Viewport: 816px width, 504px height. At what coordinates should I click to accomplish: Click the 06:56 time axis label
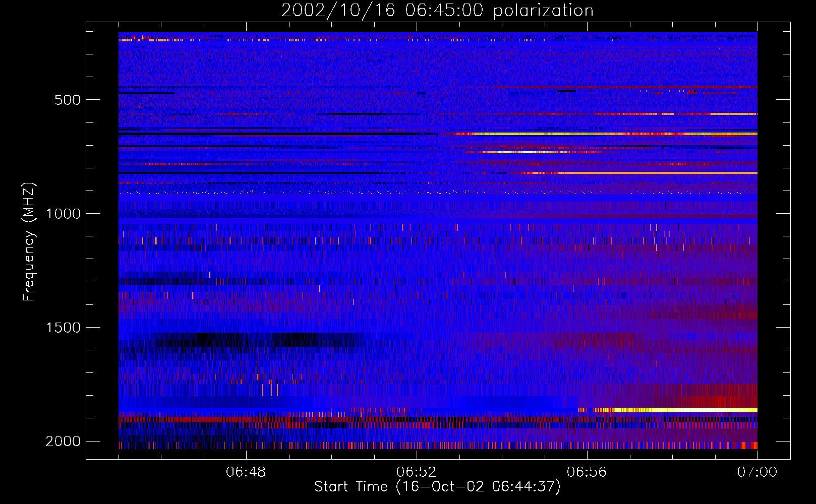587,472
